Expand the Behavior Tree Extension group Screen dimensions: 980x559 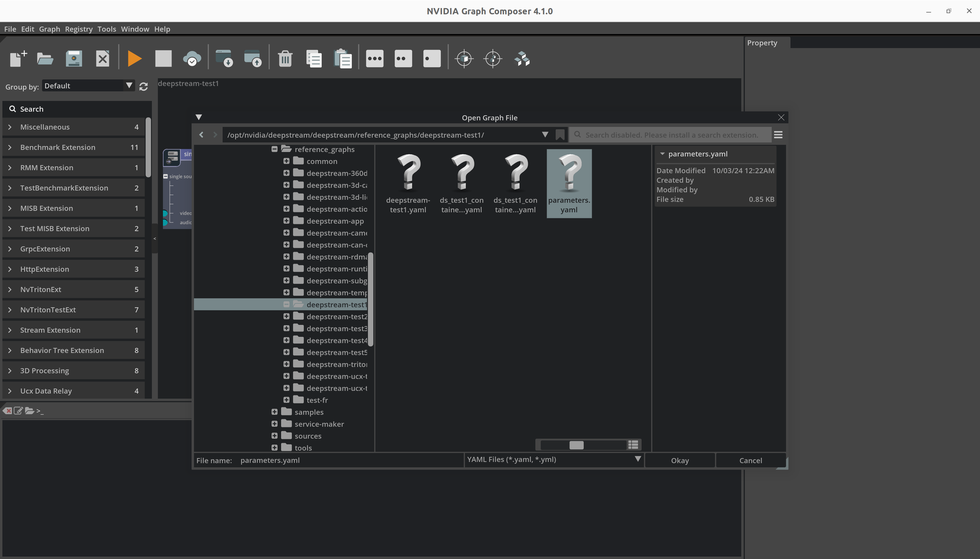(10, 351)
